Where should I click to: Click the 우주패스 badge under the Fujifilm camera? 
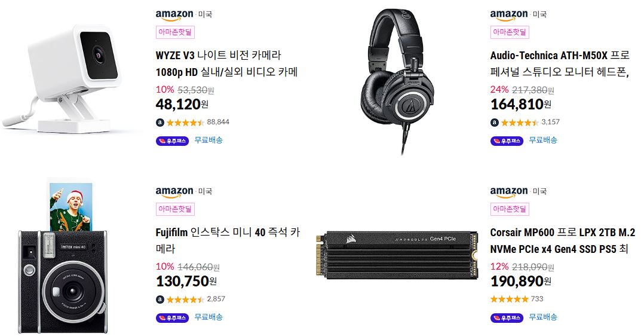point(172,318)
